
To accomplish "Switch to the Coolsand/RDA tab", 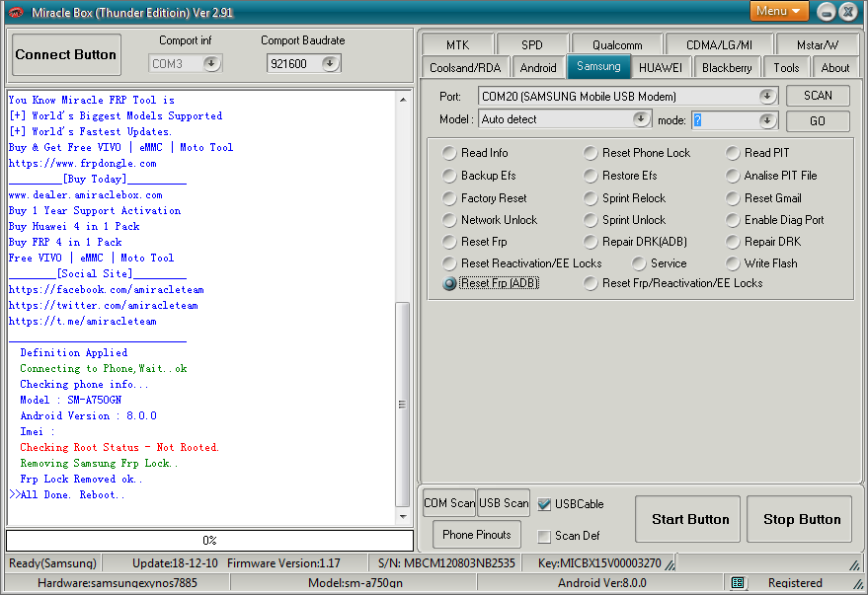I will pos(465,67).
